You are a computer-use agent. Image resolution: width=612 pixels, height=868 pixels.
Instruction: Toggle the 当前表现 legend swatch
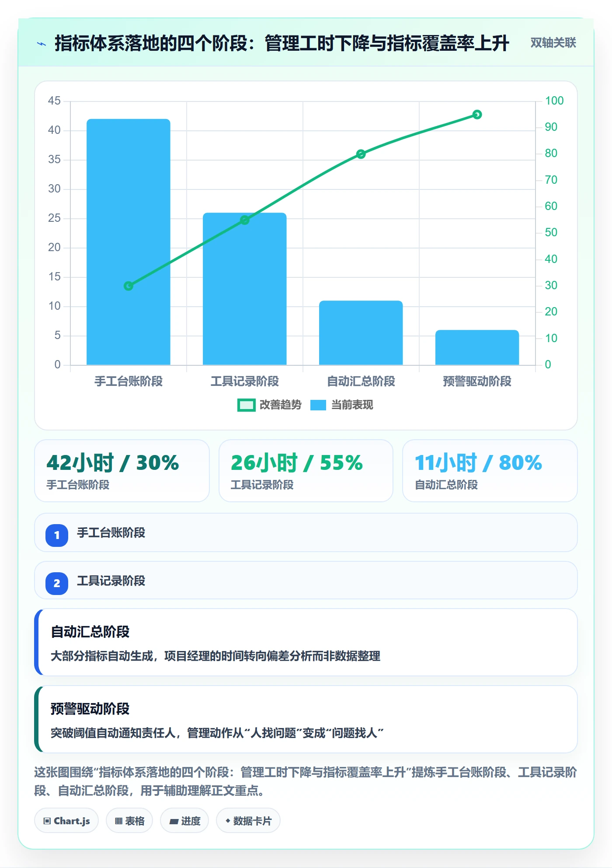point(318,405)
